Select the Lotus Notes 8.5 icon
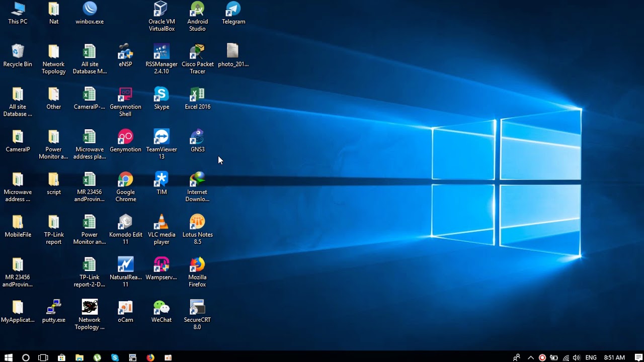Viewport: 644px width, 362px height. [197, 230]
